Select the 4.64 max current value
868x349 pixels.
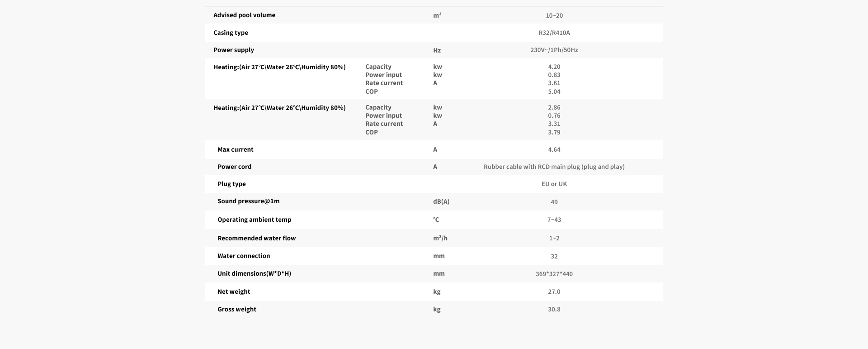[x=554, y=149]
